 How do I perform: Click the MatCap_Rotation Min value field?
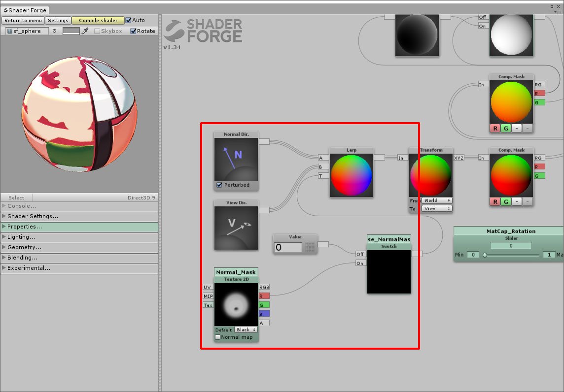(x=473, y=255)
